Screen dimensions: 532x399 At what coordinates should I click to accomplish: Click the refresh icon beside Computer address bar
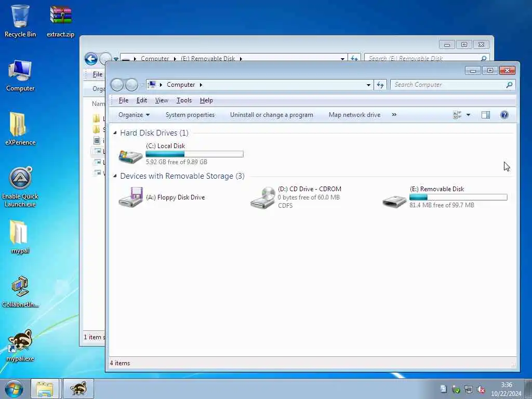coord(380,85)
